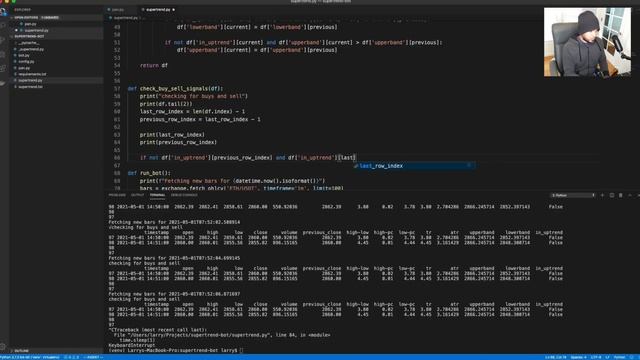Image resolution: width=640 pixels, height=360 pixels.
Task: Click the LF end-of-line indicator
Action: (x=607, y=357)
